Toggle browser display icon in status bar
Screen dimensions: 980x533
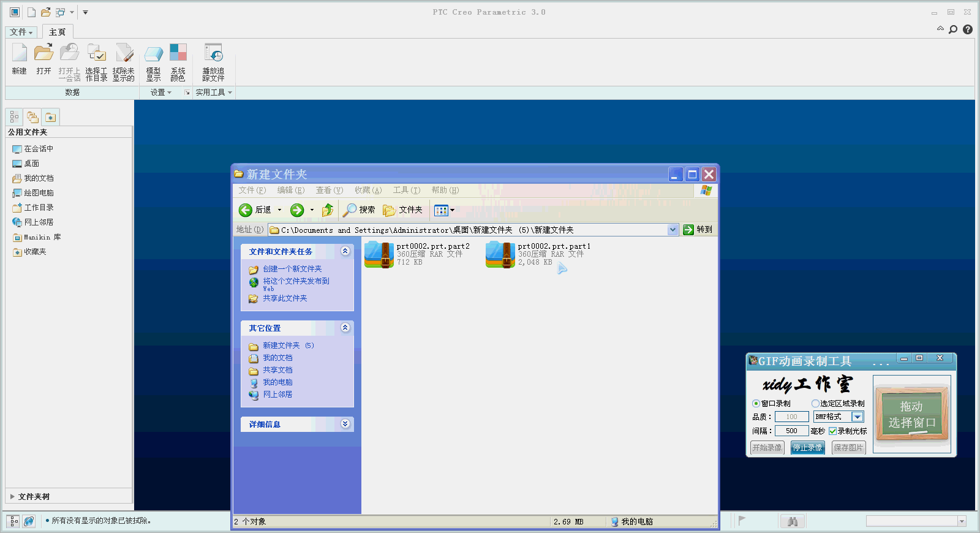[29, 521]
